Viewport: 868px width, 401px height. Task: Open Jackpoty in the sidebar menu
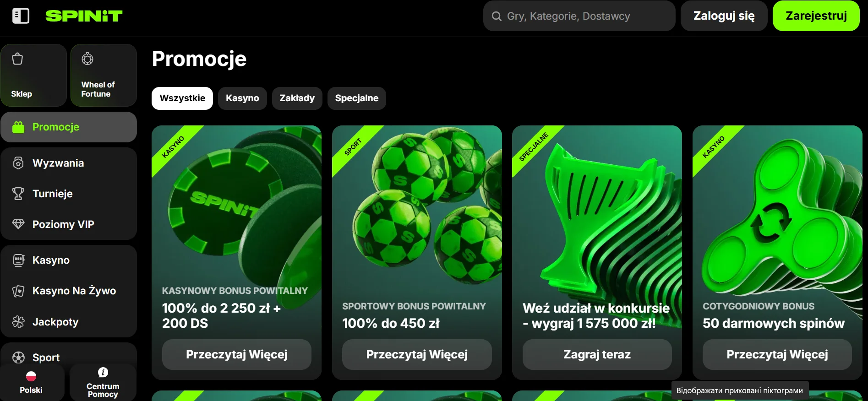click(69, 322)
